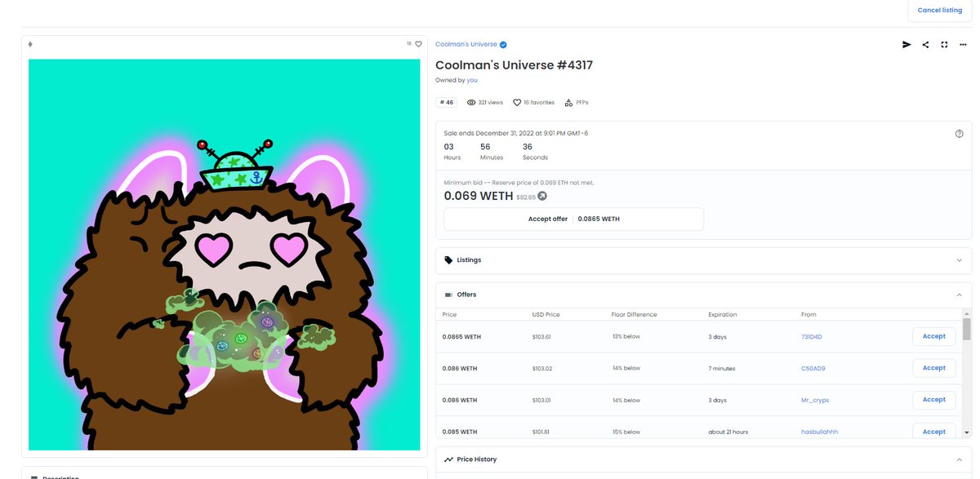
Task: Click the Offers list icon
Action: point(448,295)
